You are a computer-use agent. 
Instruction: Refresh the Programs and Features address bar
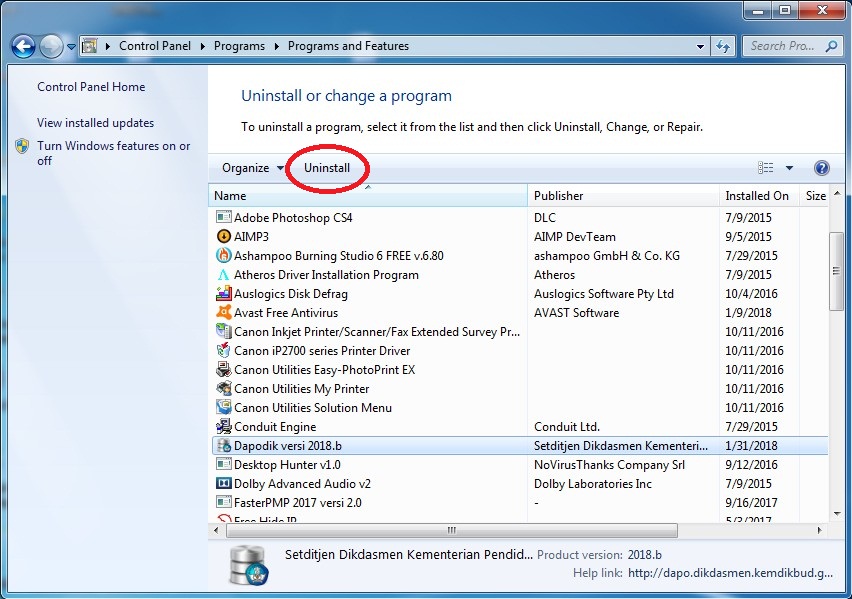pyautogui.click(x=723, y=46)
